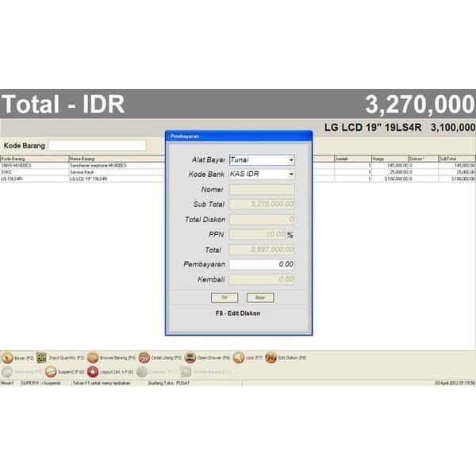Click the Open Drawer (F6) icon
Image resolution: width=476 pixels, height=476 pixels.
click(190, 358)
